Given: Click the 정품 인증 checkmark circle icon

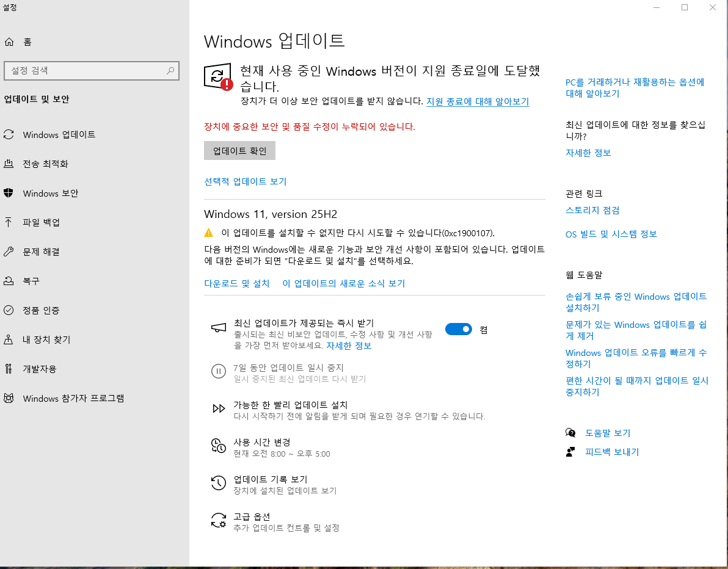Looking at the screenshot, I should (x=9, y=310).
